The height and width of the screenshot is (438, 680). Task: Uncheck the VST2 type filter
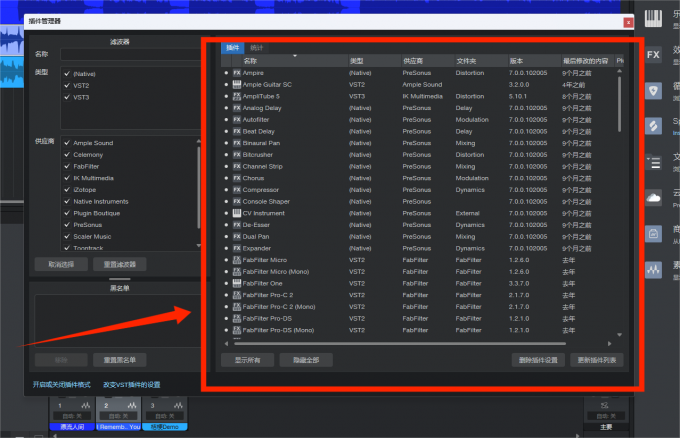click(x=67, y=85)
